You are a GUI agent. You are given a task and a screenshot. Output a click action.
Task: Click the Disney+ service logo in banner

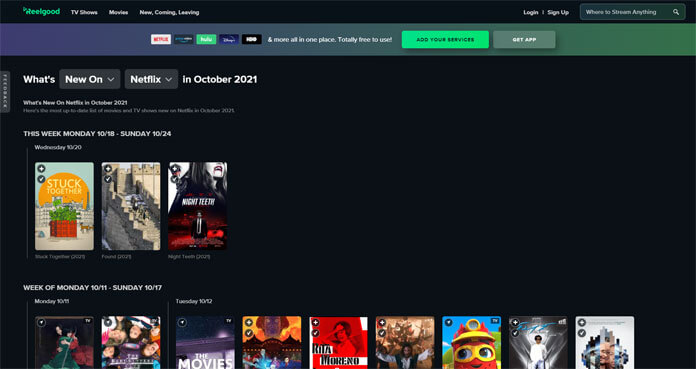(x=229, y=40)
